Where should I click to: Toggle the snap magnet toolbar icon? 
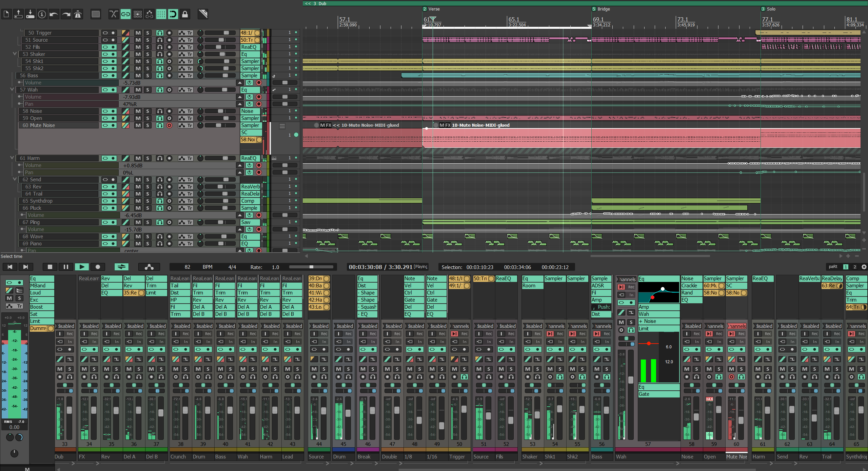(x=173, y=14)
